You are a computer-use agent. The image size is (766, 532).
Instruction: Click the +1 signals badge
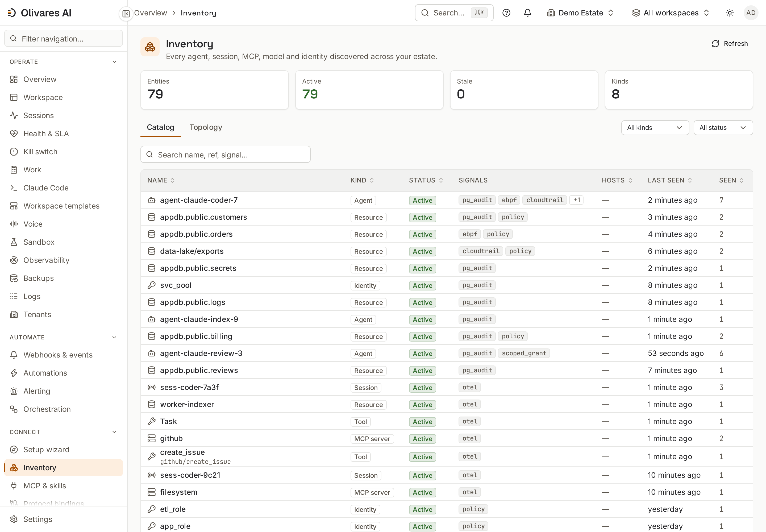(x=576, y=200)
